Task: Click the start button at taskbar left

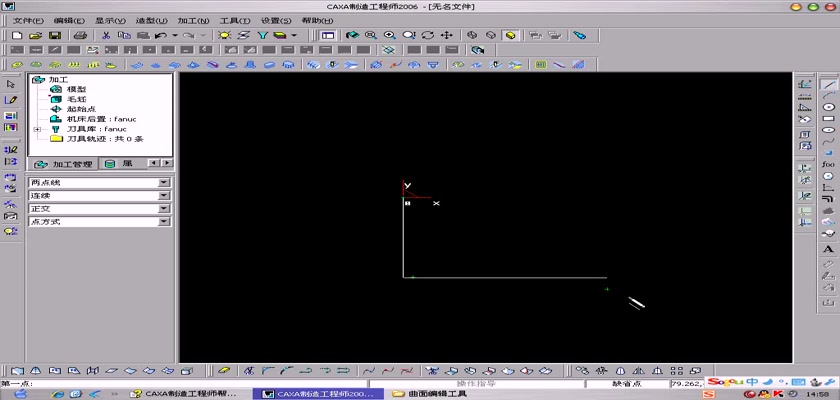Action: tap(20, 394)
